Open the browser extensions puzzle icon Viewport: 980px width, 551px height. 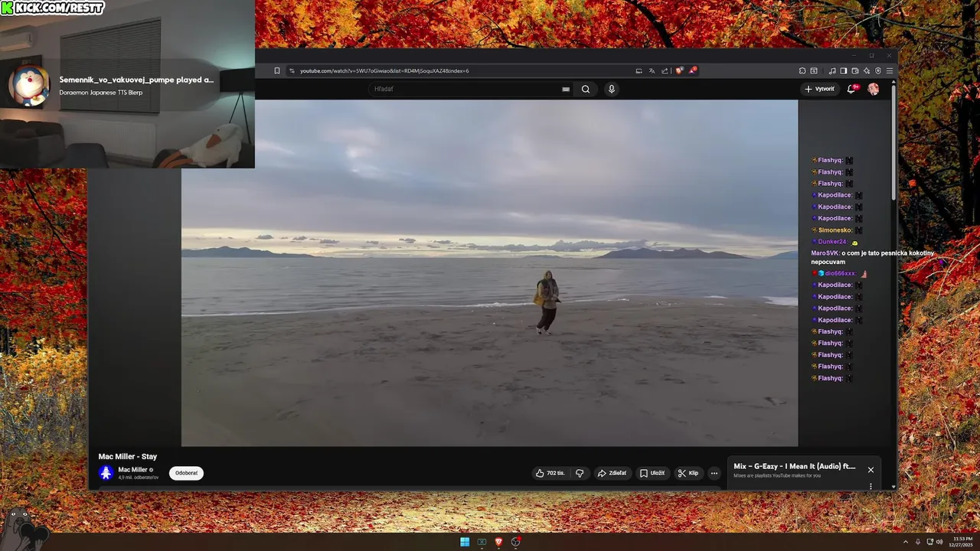[x=802, y=70]
